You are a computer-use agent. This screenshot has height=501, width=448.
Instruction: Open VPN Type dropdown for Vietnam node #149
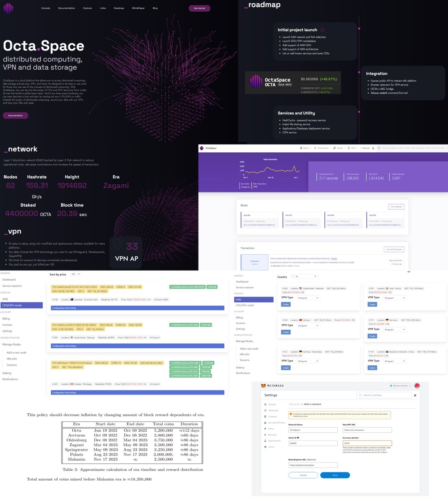(x=308, y=325)
